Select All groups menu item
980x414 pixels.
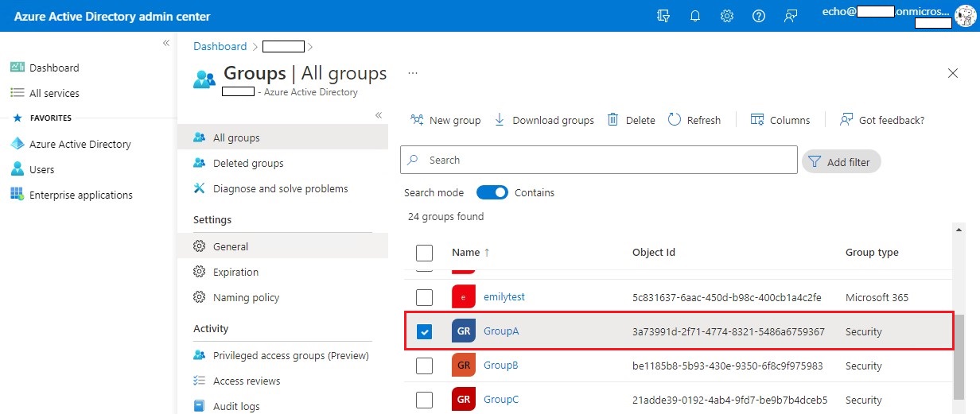[282, 137]
